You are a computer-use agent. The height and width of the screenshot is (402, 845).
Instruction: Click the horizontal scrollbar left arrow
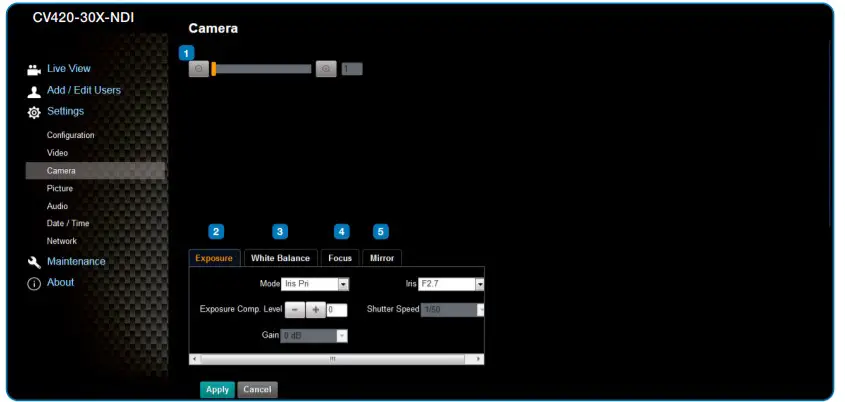click(194, 359)
